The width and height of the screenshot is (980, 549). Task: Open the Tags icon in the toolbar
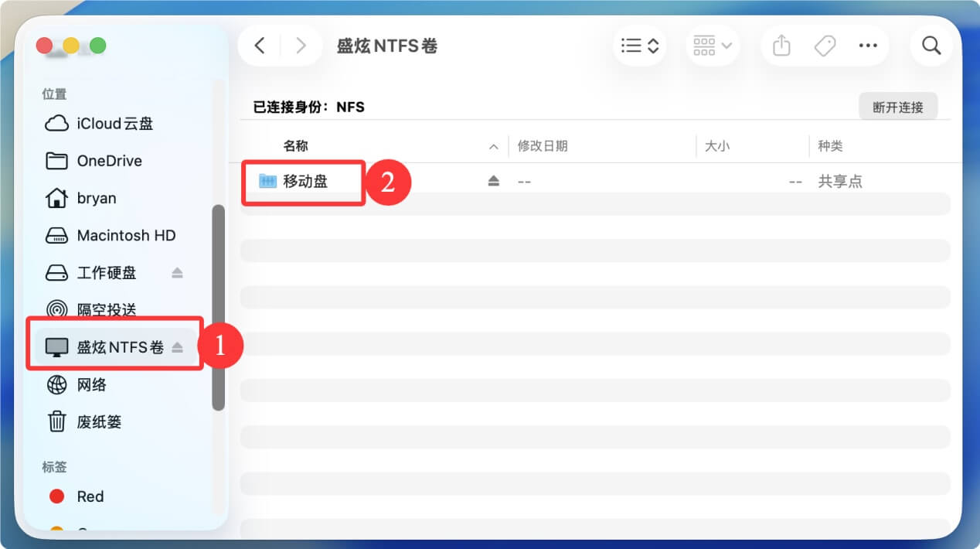point(824,46)
